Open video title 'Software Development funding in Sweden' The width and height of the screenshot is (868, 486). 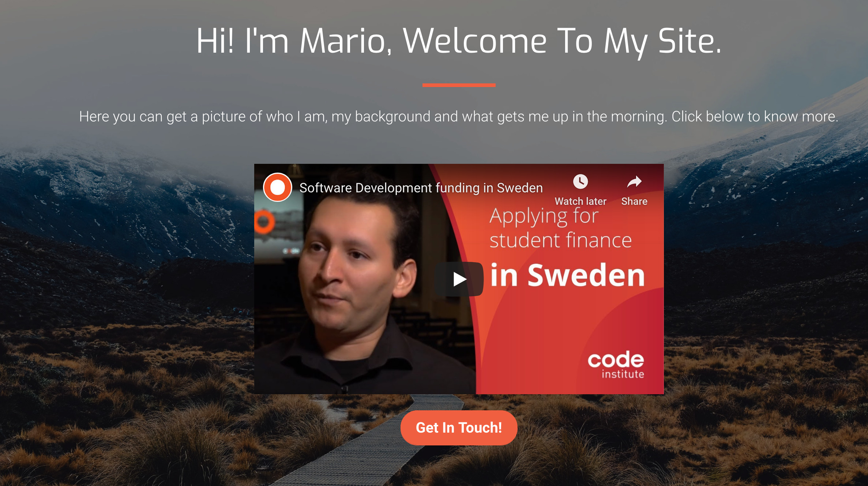(x=421, y=188)
